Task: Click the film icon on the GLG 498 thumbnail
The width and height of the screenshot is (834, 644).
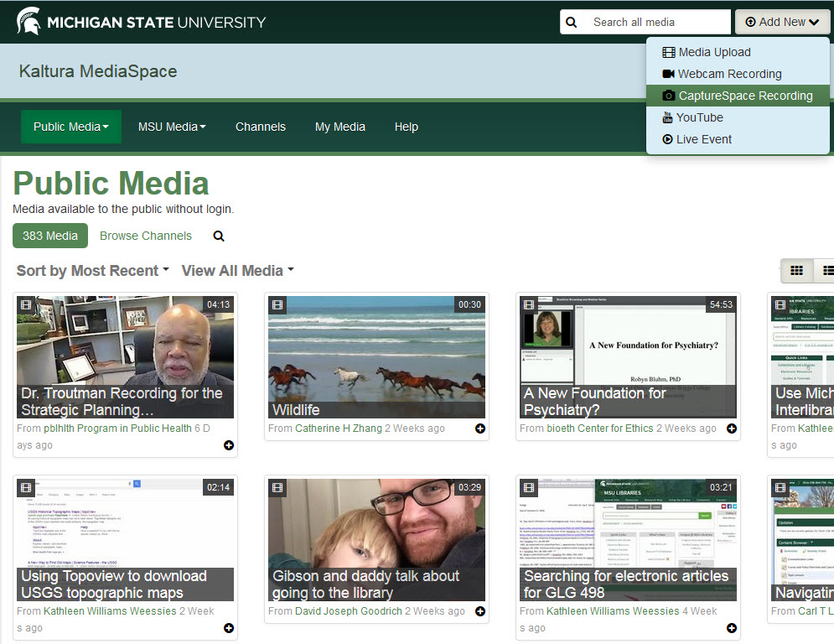Action: tap(529, 487)
